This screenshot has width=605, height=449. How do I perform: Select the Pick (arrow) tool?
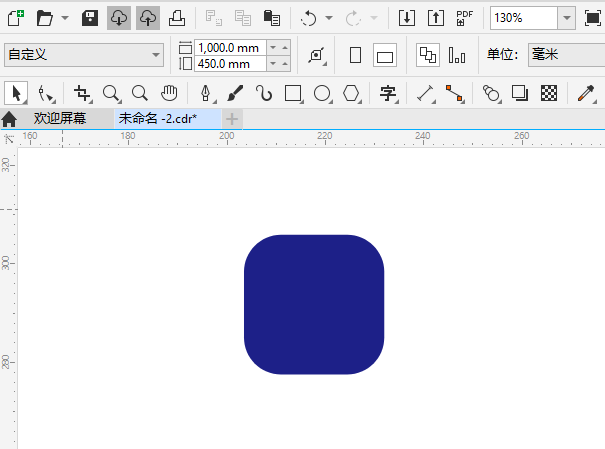click(x=16, y=94)
